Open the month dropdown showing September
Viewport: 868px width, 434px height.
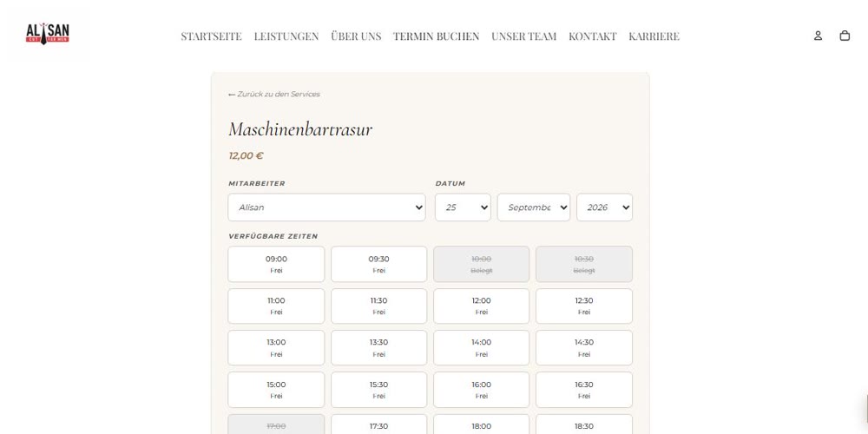pyautogui.click(x=534, y=207)
